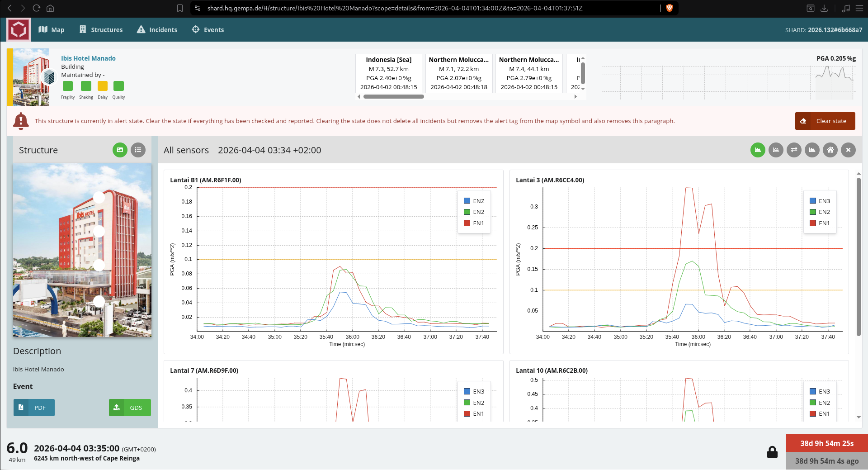Click the lock icon in bottom status bar

pyautogui.click(x=772, y=452)
